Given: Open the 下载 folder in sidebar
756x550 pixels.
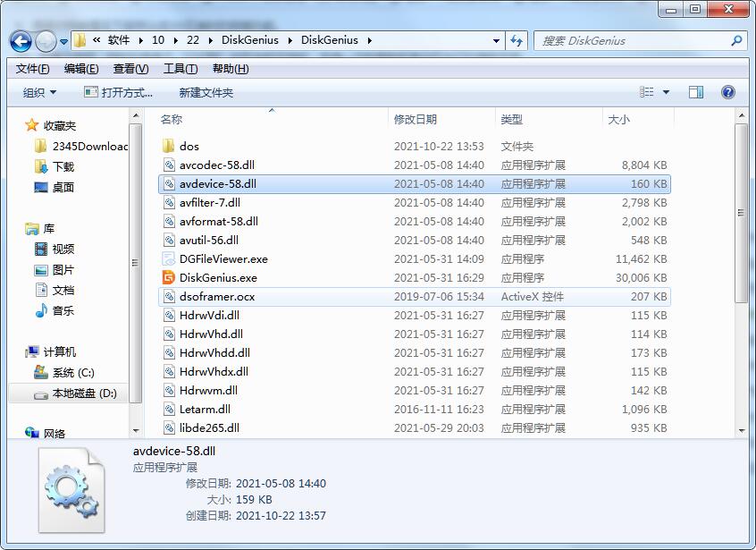Looking at the screenshot, I should [x=55, y=167].
